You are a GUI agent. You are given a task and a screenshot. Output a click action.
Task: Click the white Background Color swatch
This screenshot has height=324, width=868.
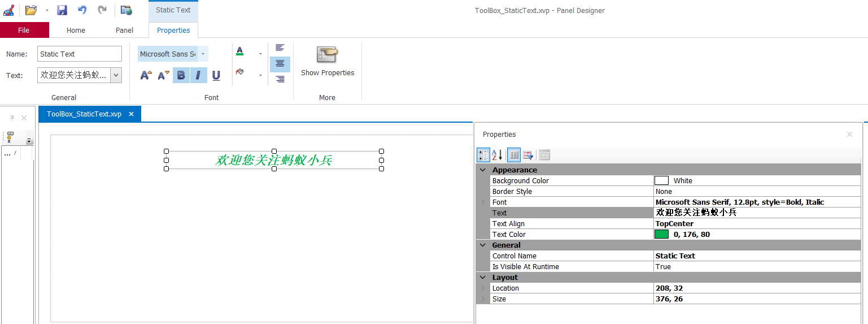click(x=661, y=181)
